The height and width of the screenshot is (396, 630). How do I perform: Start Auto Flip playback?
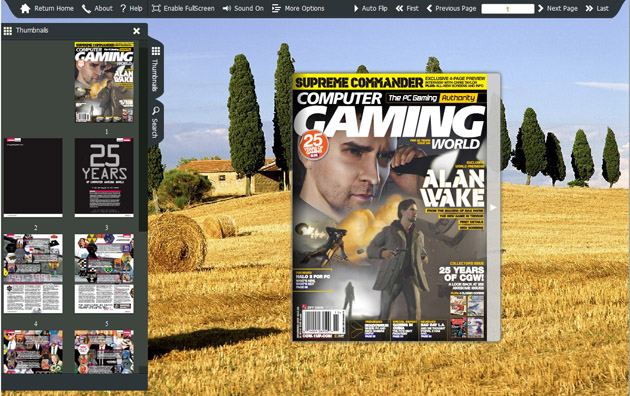click(370, 8)
